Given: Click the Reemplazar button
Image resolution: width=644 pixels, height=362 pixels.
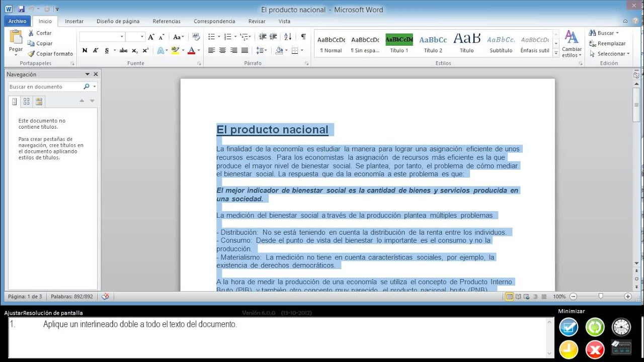Looking at the screenshot, I should (607, 44).
